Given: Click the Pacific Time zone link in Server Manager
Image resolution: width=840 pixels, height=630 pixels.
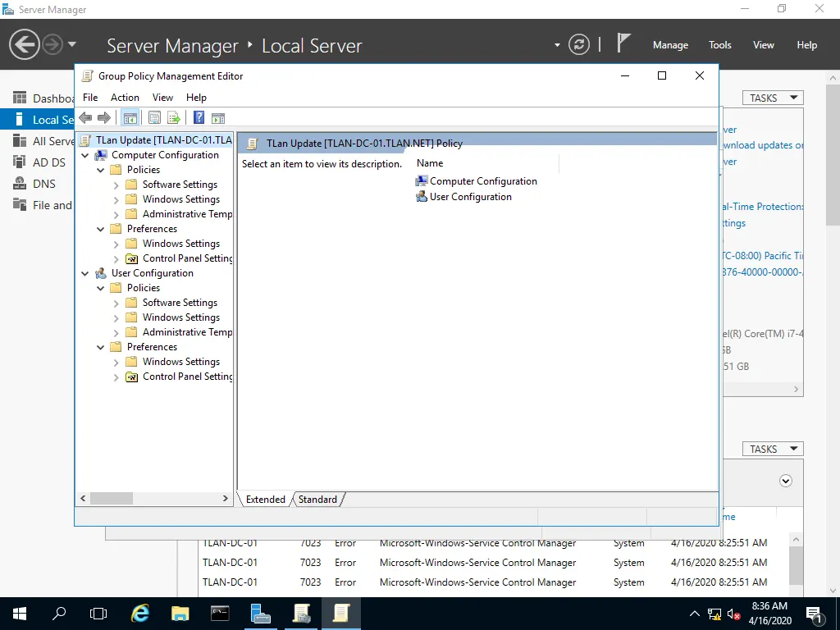Looking at the screenshot, I should click(763, 256).
